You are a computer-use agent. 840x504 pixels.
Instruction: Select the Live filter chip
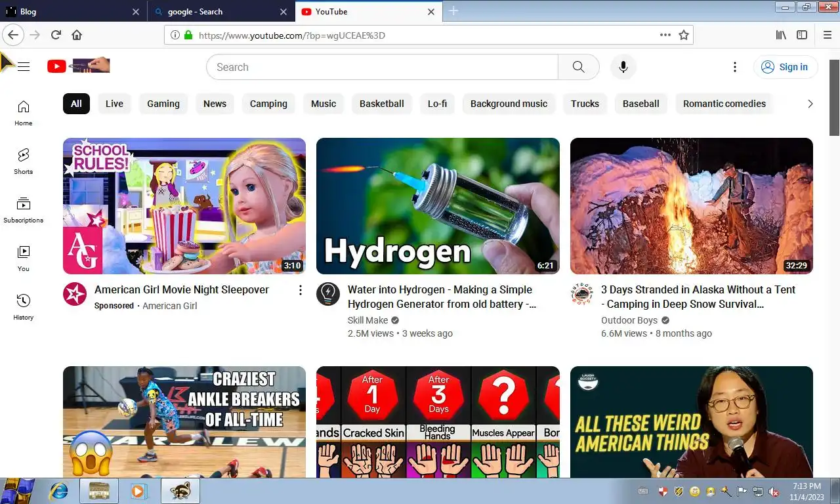[114, 104]
